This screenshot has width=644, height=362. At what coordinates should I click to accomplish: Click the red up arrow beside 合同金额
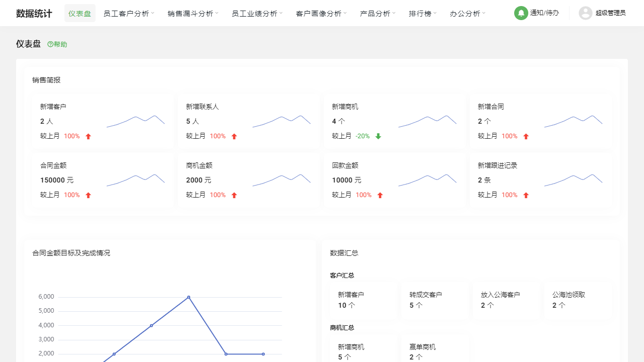tap(89, 195)
